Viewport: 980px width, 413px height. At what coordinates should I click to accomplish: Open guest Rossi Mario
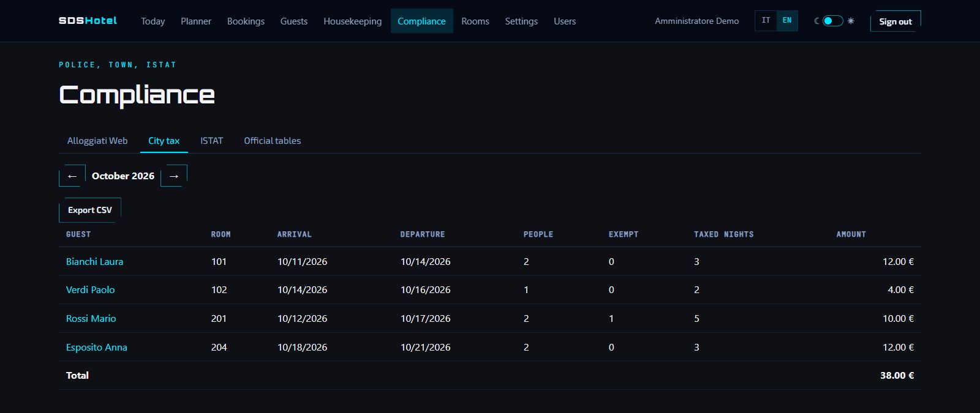91,318
